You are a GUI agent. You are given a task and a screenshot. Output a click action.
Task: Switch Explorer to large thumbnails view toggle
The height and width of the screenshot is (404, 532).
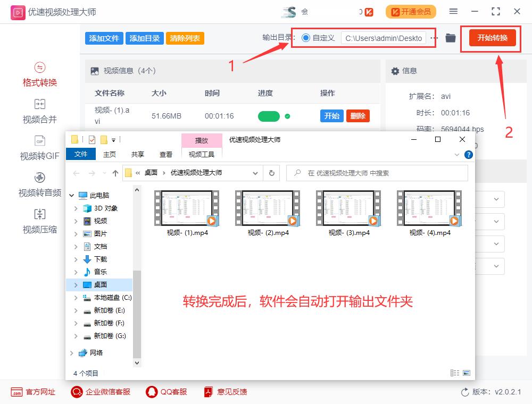[465, 373]
